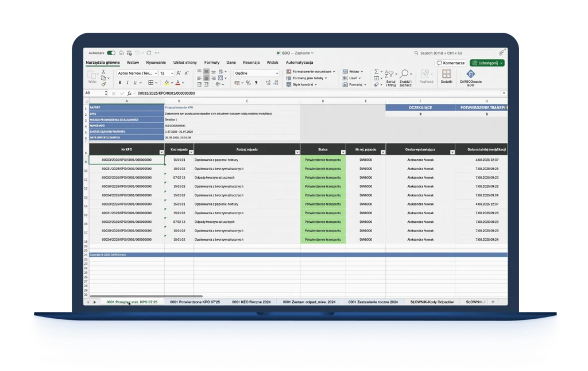
Task: Open the Ogólne number format dropdown
Action: (277, 74)
